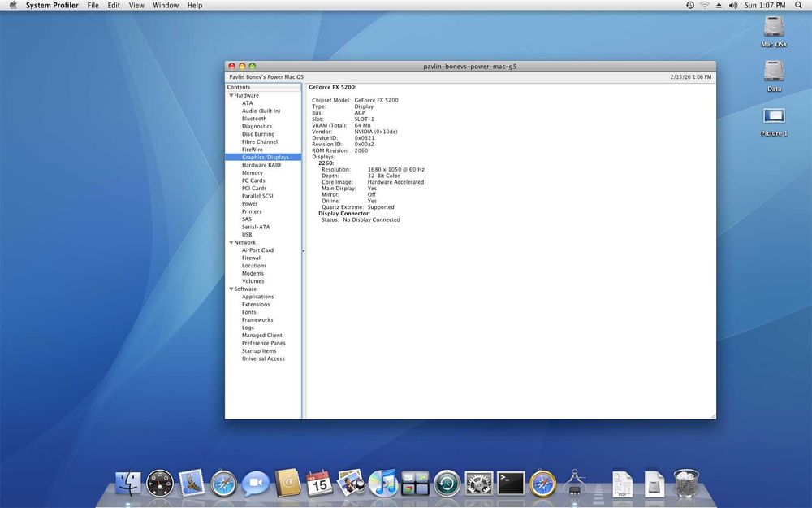The width and height of the screenshot is (812, 508).
Task: Open the document icon next to Trash
Action: (654, 484)
